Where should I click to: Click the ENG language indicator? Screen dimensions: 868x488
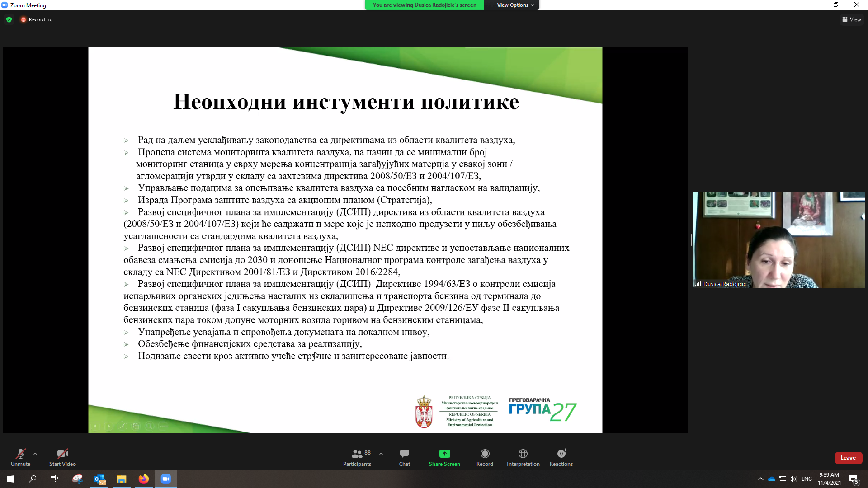(807, 479)
